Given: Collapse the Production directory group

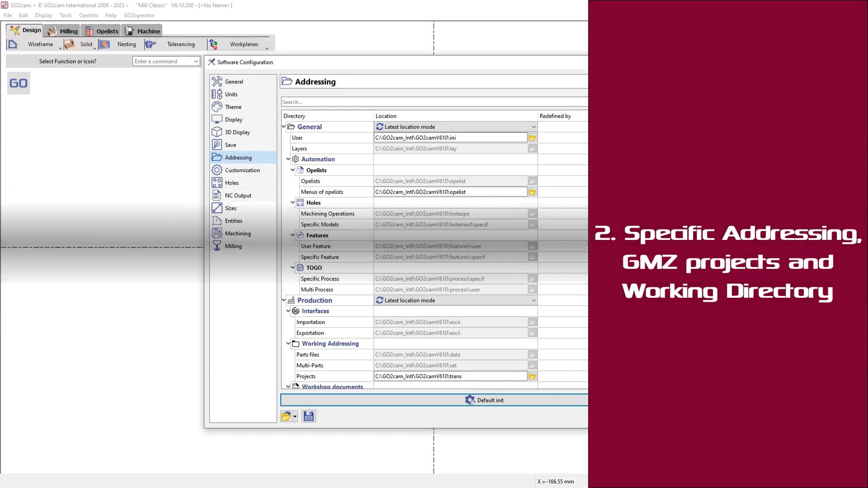Looking at the screenshot, I should (284, 300).
